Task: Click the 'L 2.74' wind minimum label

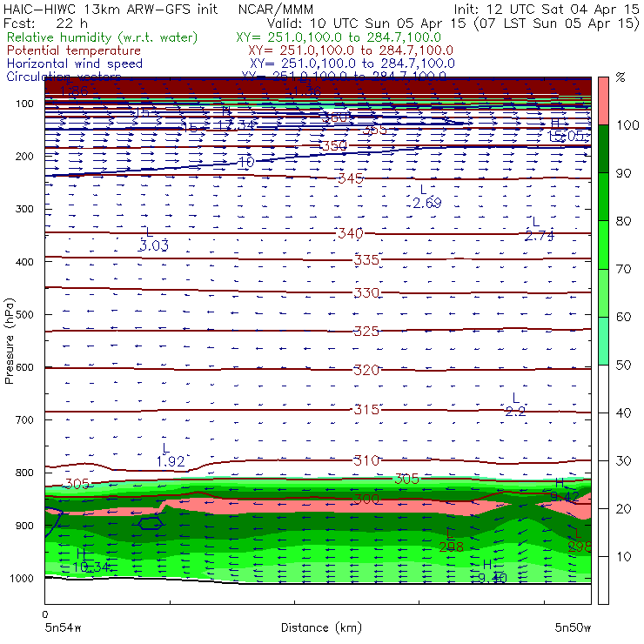Action: tap(539, 229)
